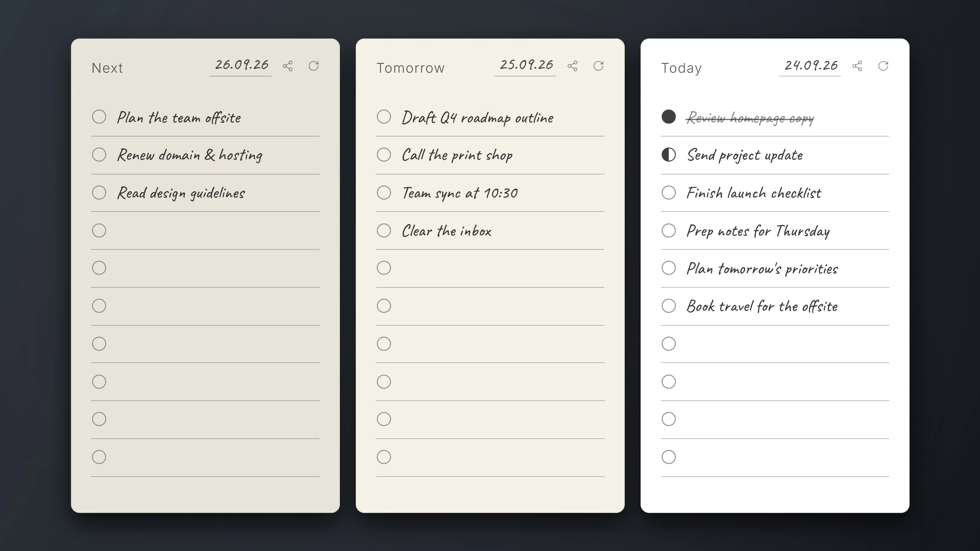
Task: Click the Clear the inbox text
Action: 447,231
